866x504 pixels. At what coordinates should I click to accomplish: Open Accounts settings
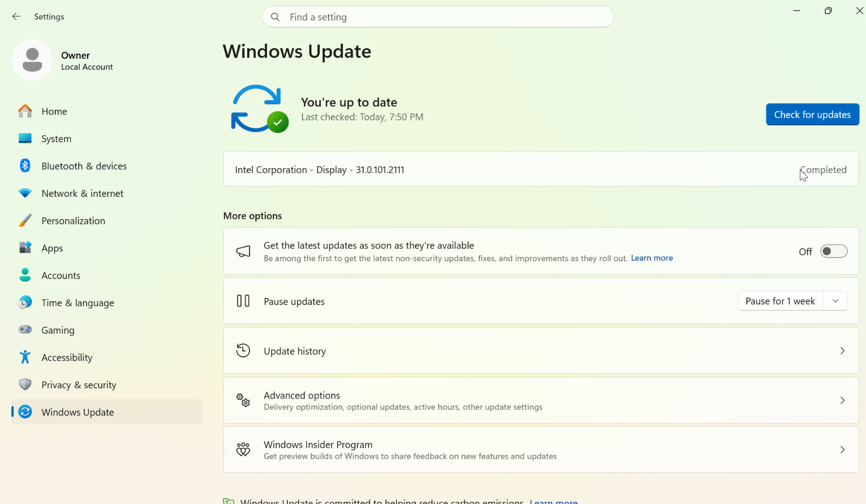(107, 275)
